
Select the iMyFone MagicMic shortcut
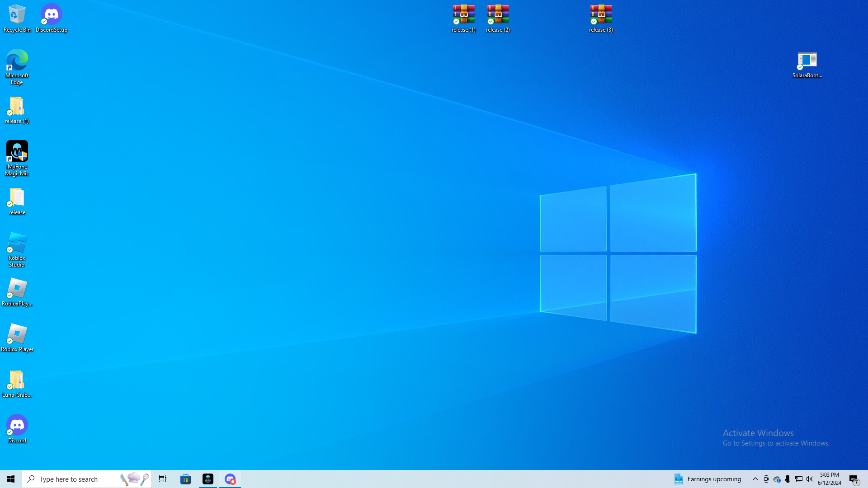click(x=17, y=158)
